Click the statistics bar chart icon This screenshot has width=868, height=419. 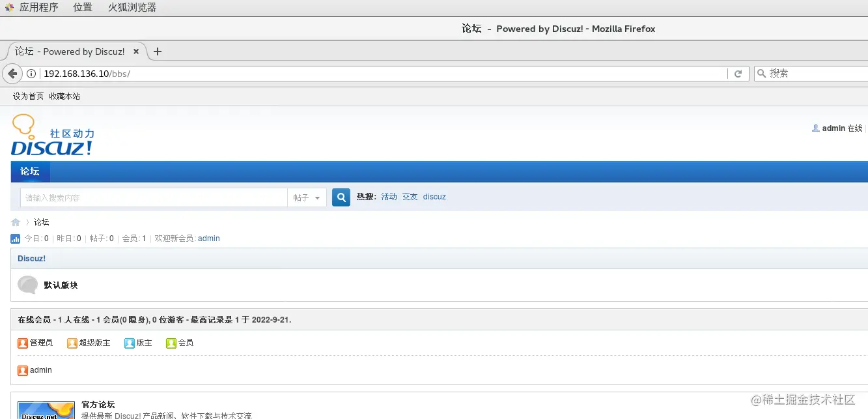(16, 238)
